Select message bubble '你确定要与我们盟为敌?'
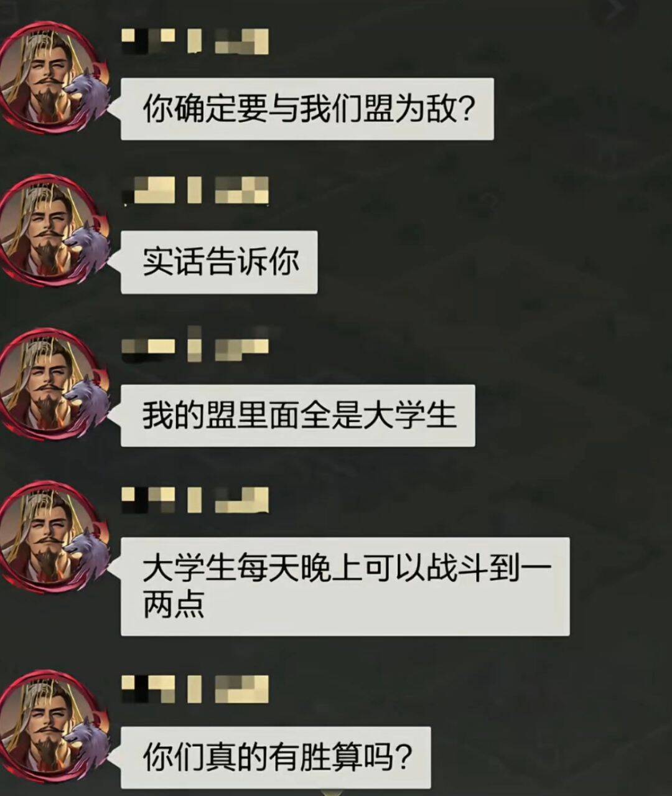The width and height of the screenshot is (672, 796). (x=307, y=109)
